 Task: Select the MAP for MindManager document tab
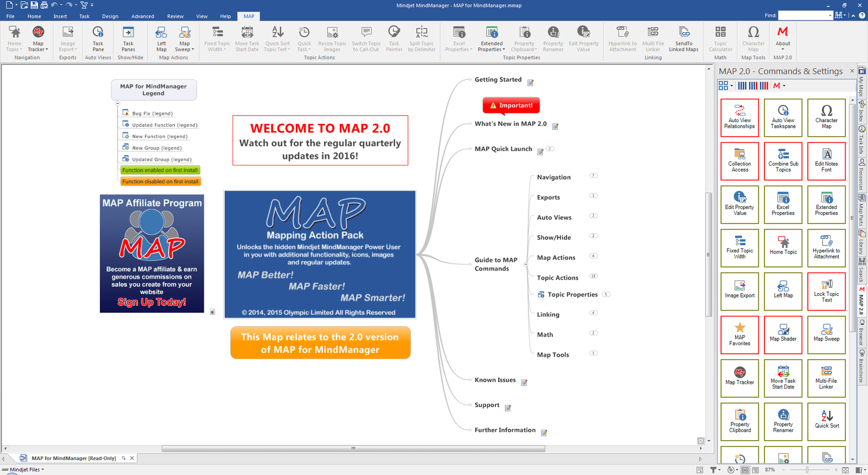click(74, 458)
